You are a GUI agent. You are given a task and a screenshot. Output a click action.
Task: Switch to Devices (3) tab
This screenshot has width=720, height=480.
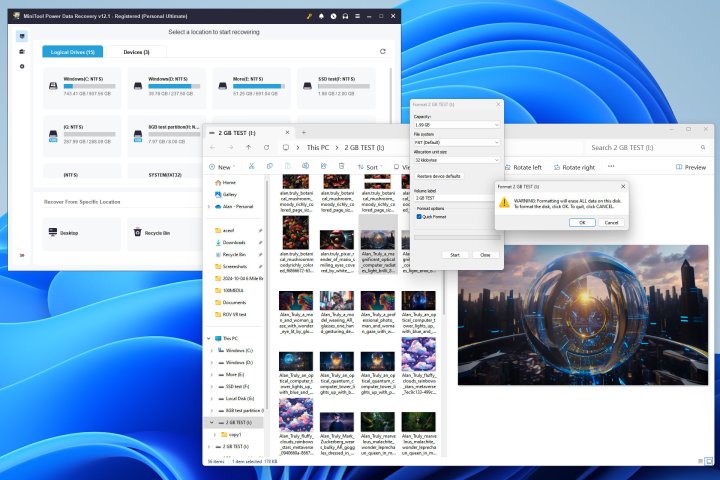click(x=136, y=52)
